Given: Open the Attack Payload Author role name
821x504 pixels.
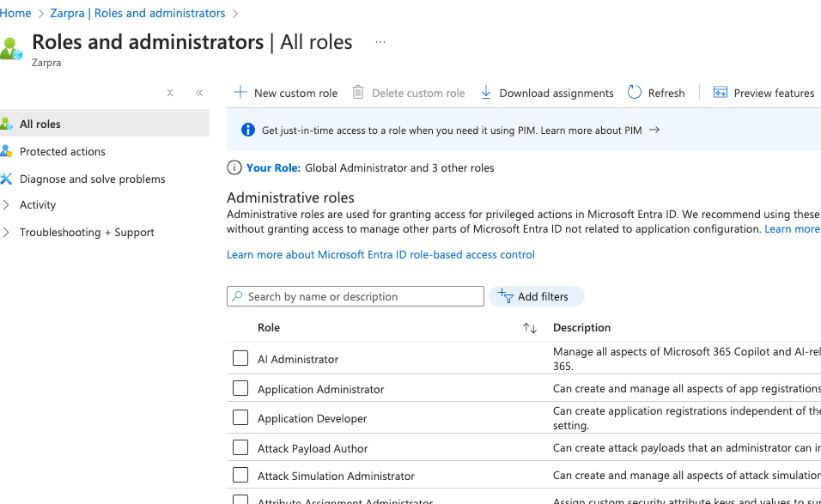Looking at the screenshot, I should click(313, 448).
